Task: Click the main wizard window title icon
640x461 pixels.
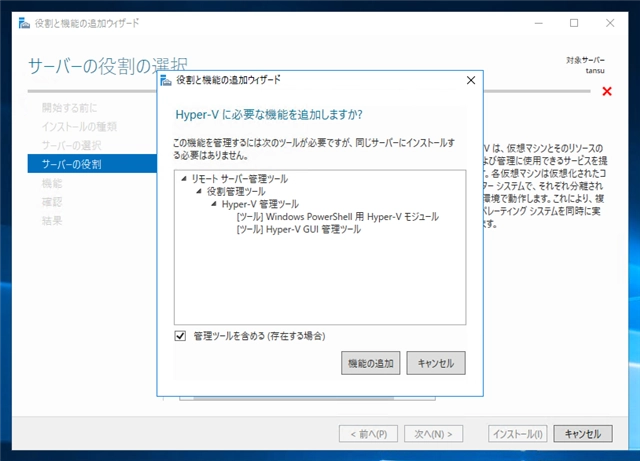Action: [24, 23]
